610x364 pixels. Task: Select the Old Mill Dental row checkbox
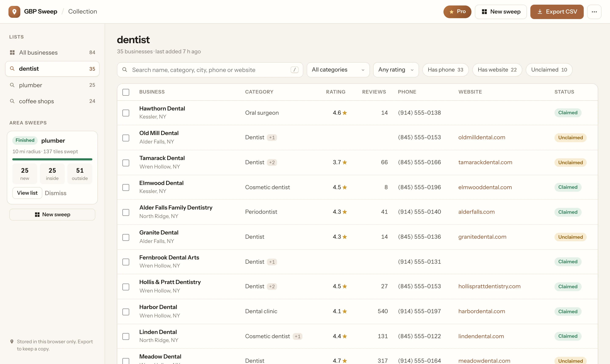pyautogui.click(x=126, y=138)
